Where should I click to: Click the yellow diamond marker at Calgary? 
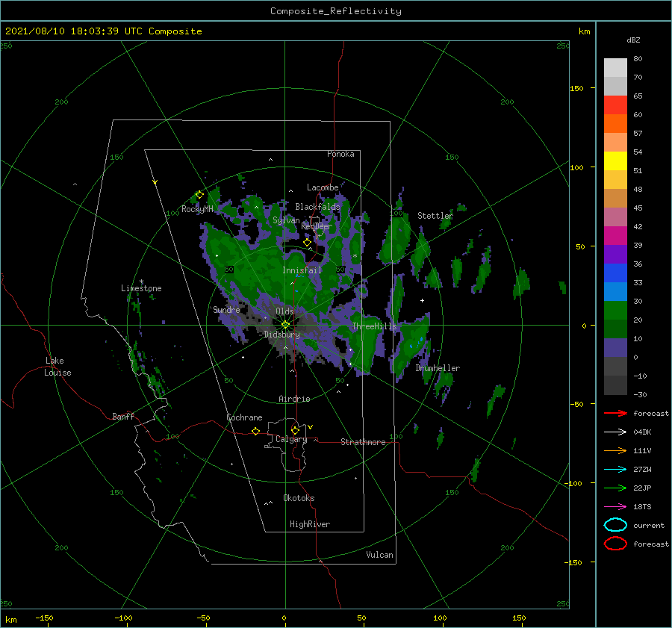[295, 430]
